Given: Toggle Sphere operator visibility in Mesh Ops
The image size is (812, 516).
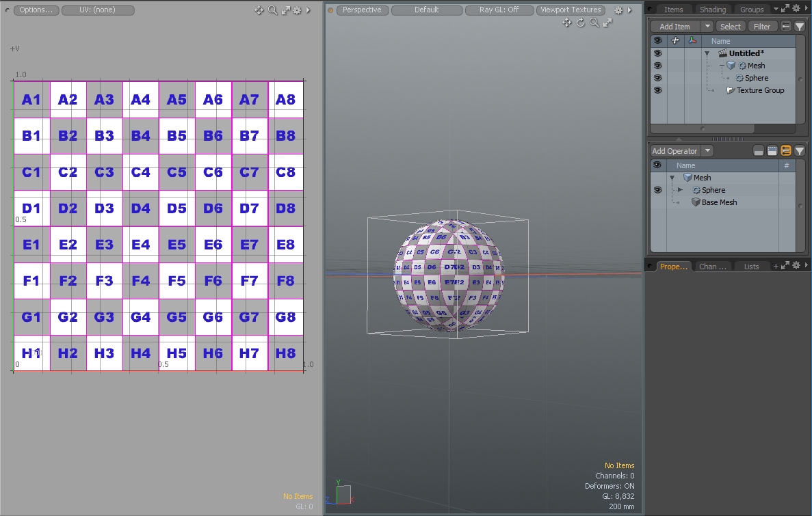Looking at the screenshot, I should tap(657, 190).
